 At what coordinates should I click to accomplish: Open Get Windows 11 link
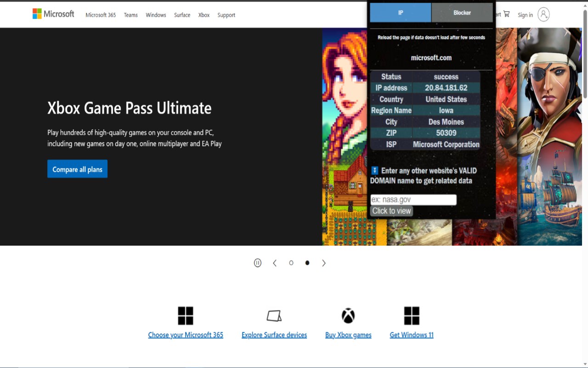click(x=412, y=335)
